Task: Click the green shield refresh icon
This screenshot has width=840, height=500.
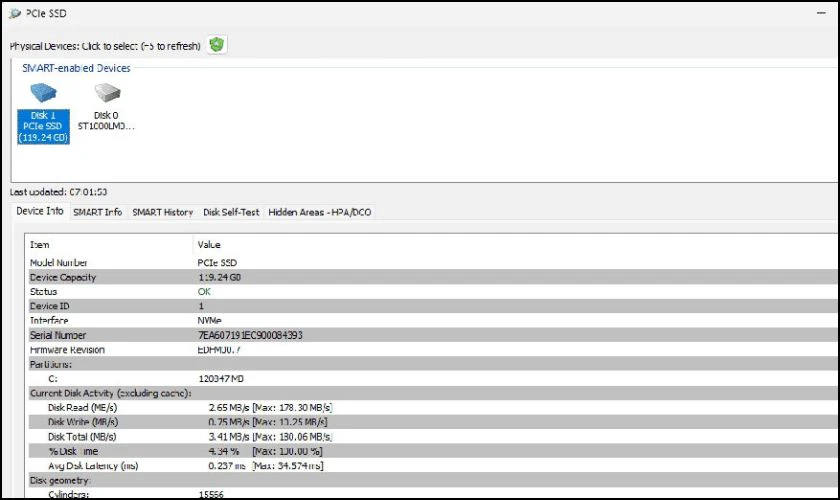Action: coord(216,44)
